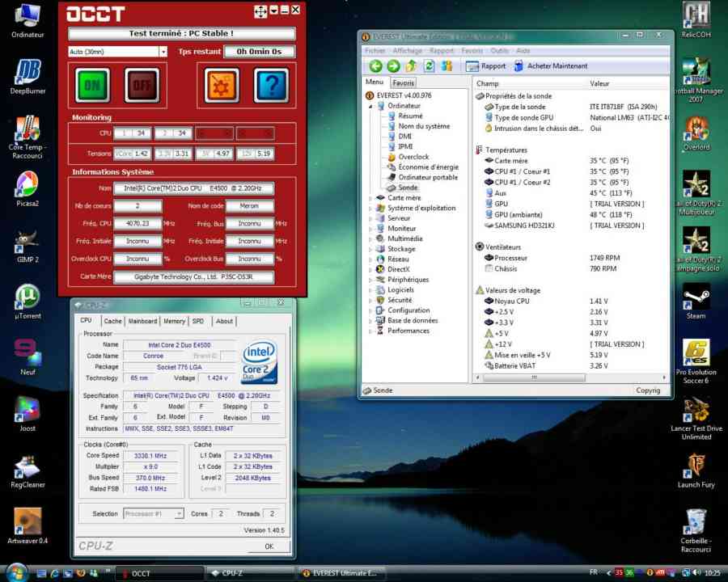The image size is (728, 582).
Task: Open Affichage menu in EVEREST
Action: [x=407, y=51]
